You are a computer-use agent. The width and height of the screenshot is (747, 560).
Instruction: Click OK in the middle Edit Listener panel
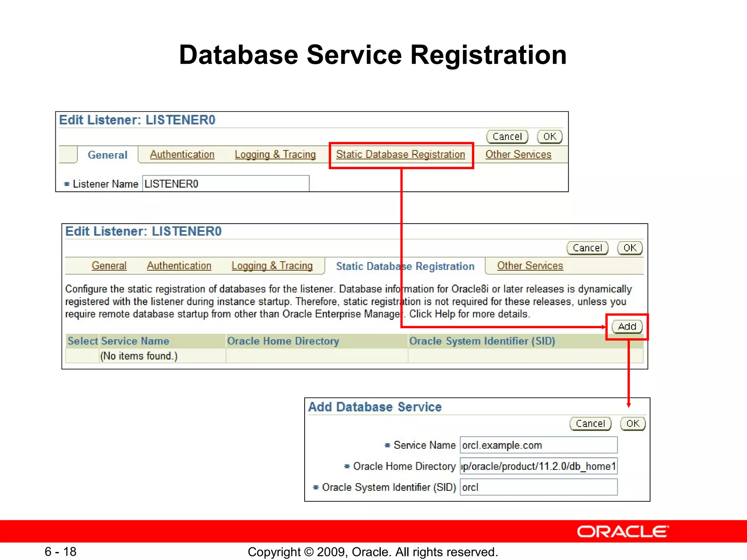point(630,248)
